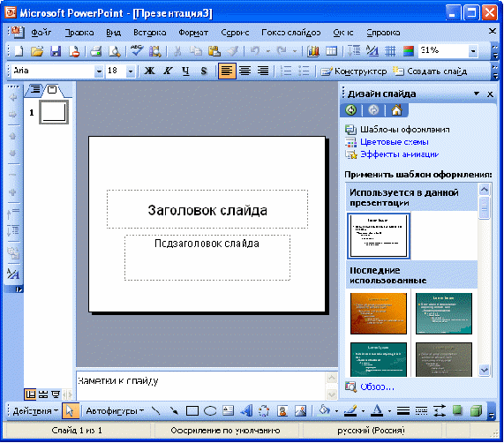The height and width of the screenshot is (443, 504).
Task: Toggle bold formatting (Ж)
Action: tap(149, 71)
